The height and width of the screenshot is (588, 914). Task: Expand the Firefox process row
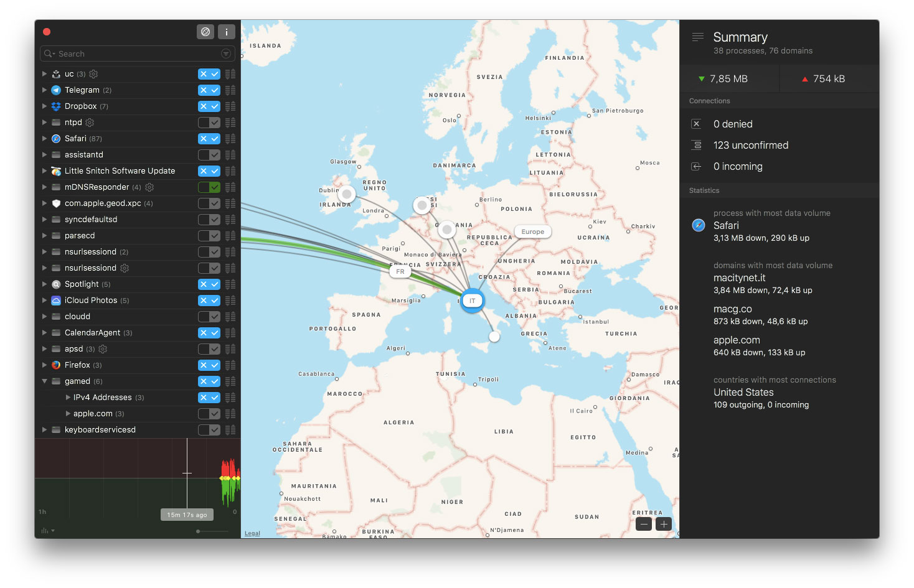(x=44, y=365)
